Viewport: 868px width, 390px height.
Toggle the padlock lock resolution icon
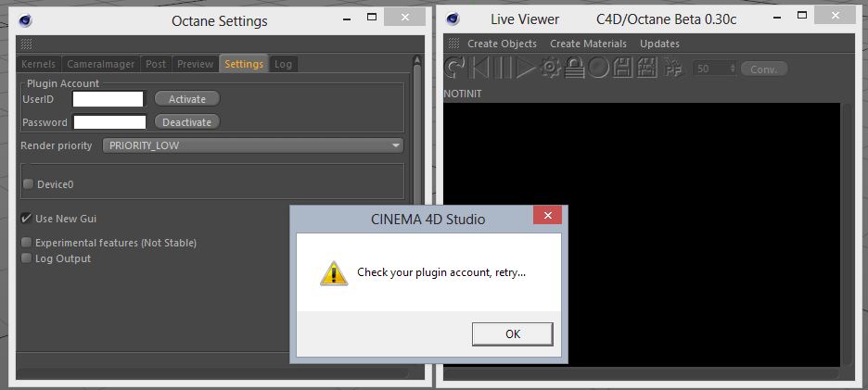574,68
